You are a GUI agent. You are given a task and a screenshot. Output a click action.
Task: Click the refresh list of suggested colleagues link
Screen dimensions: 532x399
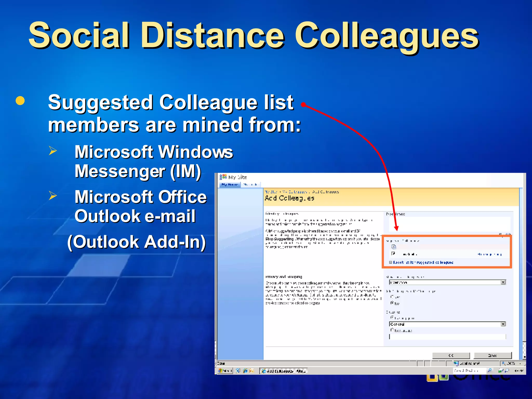tap(423, 263)
